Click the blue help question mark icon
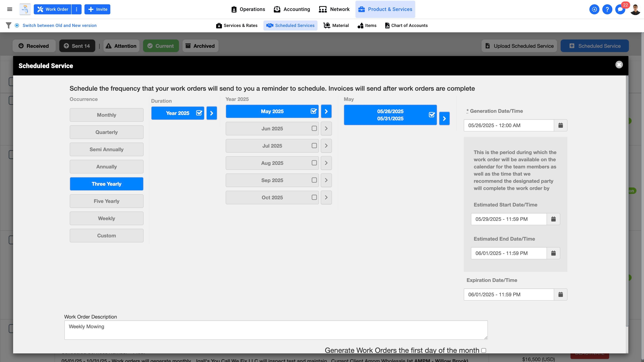 [x=607, y=9]
